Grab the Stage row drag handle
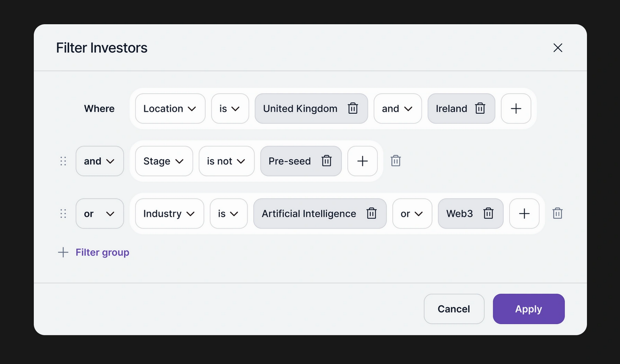This screenshot has height=364, width=620. [x=63, y=161]
